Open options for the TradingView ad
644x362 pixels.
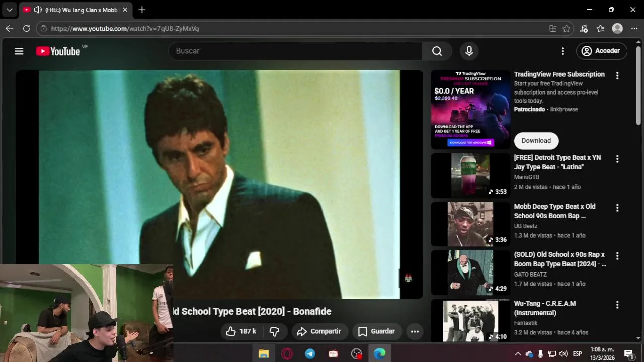click(x=617, y=76)
